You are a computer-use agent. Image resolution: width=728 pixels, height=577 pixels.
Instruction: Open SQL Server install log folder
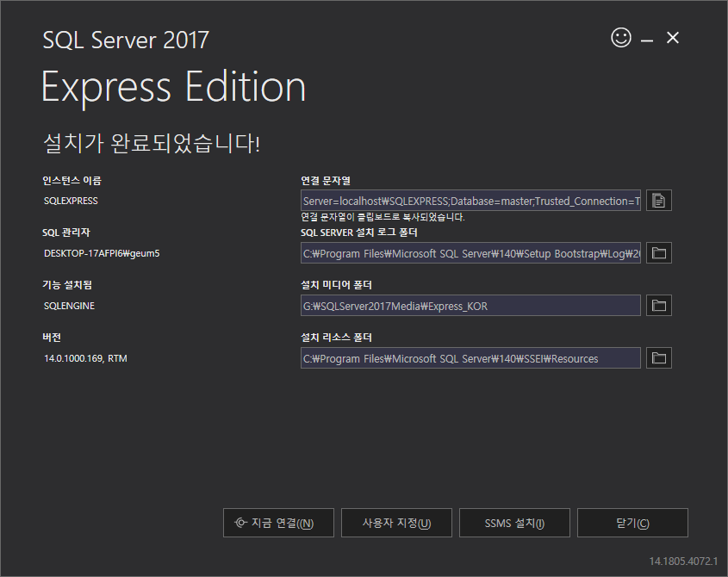[659, 253]
